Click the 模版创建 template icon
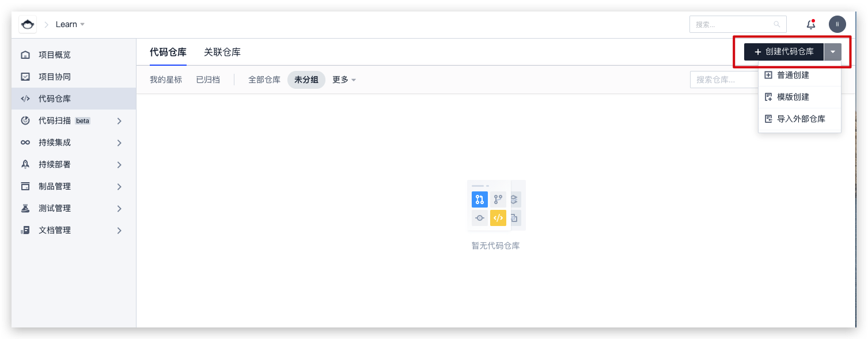Image resolution: width=868 pixels, height=339 pixels. tap(768, 97)
